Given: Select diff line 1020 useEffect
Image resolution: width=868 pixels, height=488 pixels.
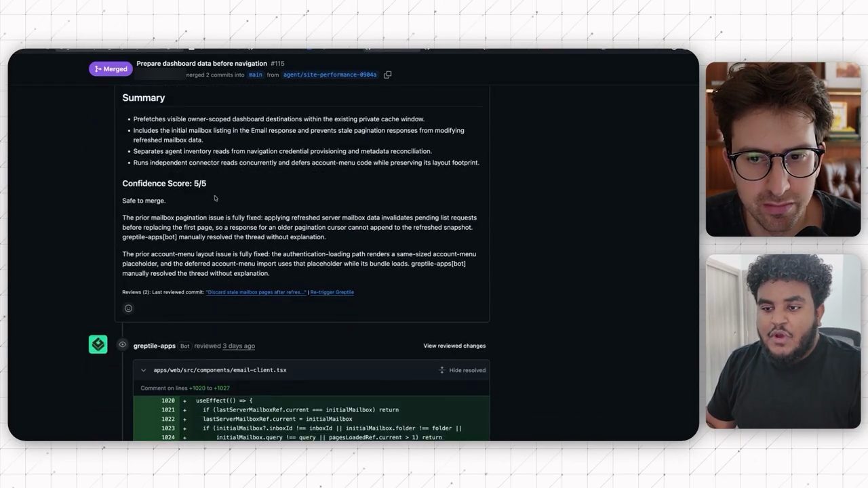Looking at the screenshot, I should (311, 401).
